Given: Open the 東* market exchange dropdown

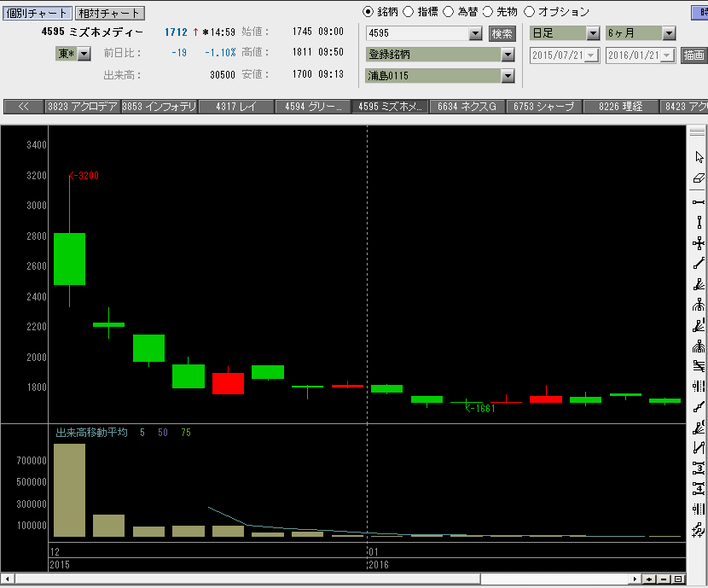Looking at the screenshot, I should click(x=84, y=55).
